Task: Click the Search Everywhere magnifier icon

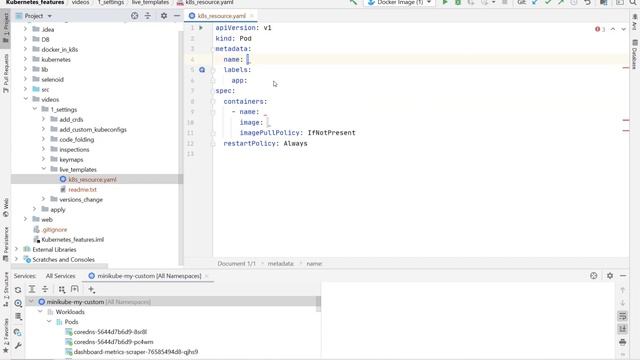Action: pyautogui.click(x=633, y=2)
